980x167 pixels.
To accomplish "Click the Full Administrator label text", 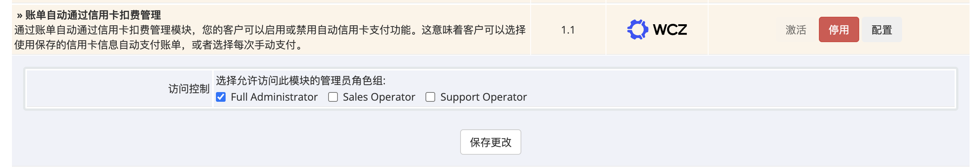I will coord(274,97).
